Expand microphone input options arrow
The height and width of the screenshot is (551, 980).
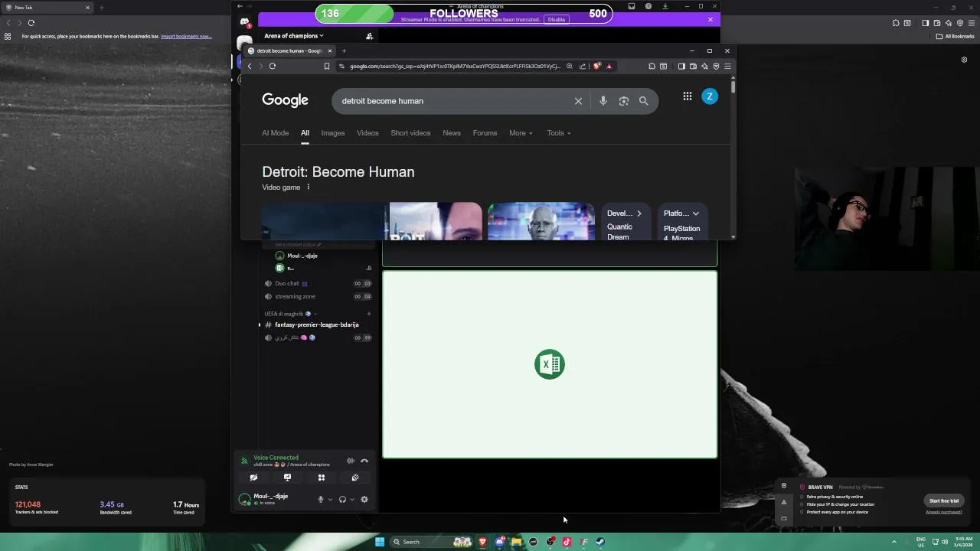(x=330, y=500)
